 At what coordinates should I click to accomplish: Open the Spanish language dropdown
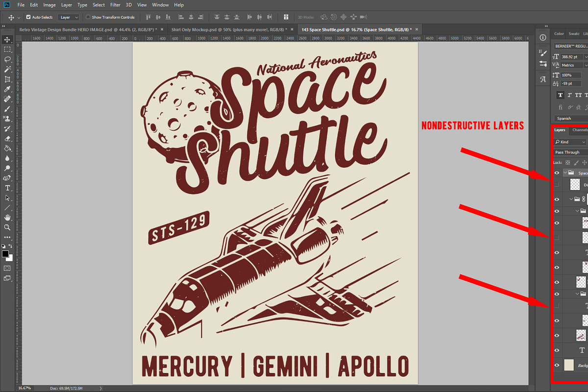[571, 118]
